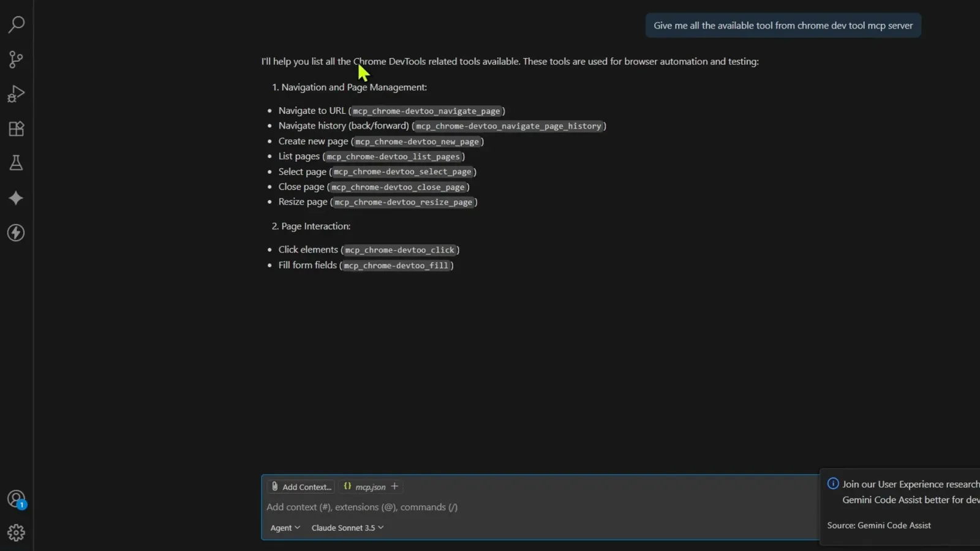Click 'Join our User Experience research' notification text
The height and width of the screenshot is (551, 980).
[x=911, y=484]
